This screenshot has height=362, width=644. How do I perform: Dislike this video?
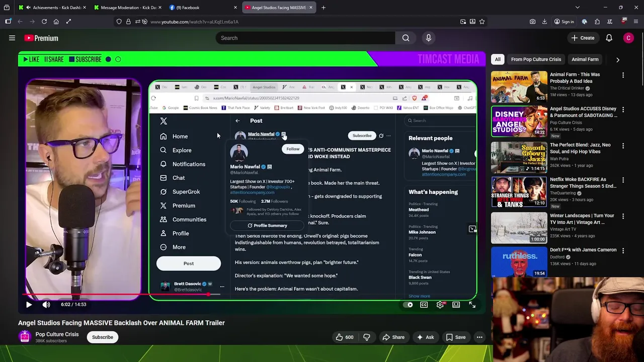pyautogui.click(x=367, y=337)
